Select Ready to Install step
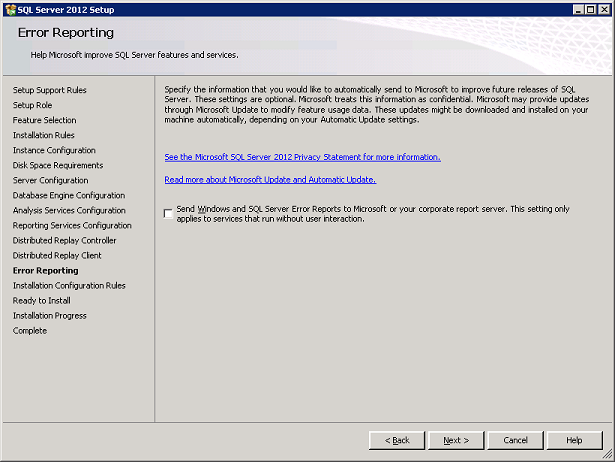This screenshot has width=615, height=462. [42, 300]
